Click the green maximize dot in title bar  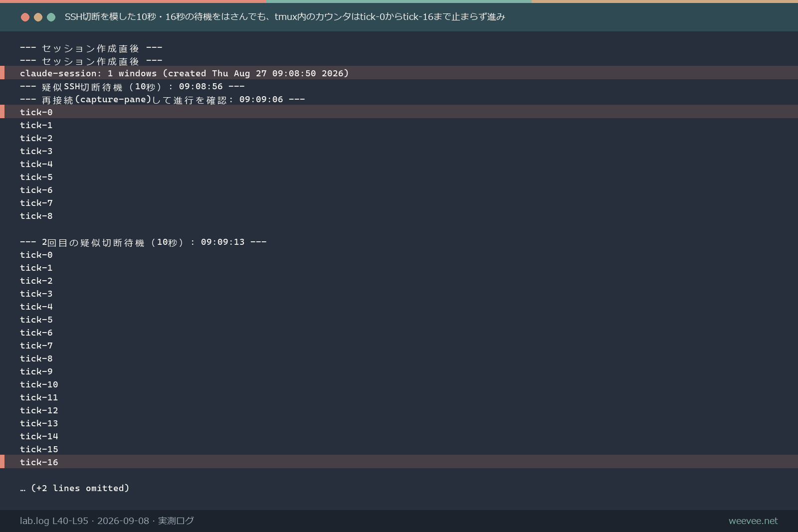[51, 17]
